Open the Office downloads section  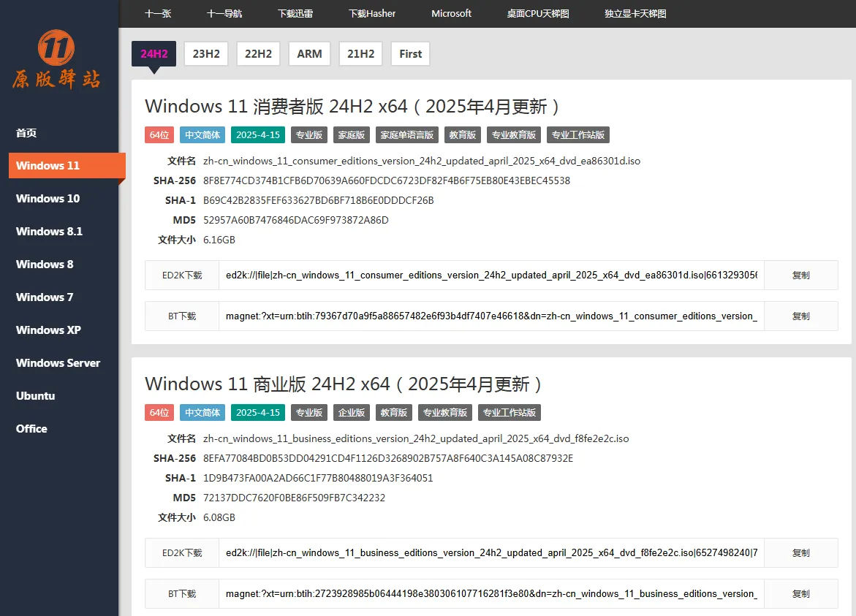tap(31, 429)
